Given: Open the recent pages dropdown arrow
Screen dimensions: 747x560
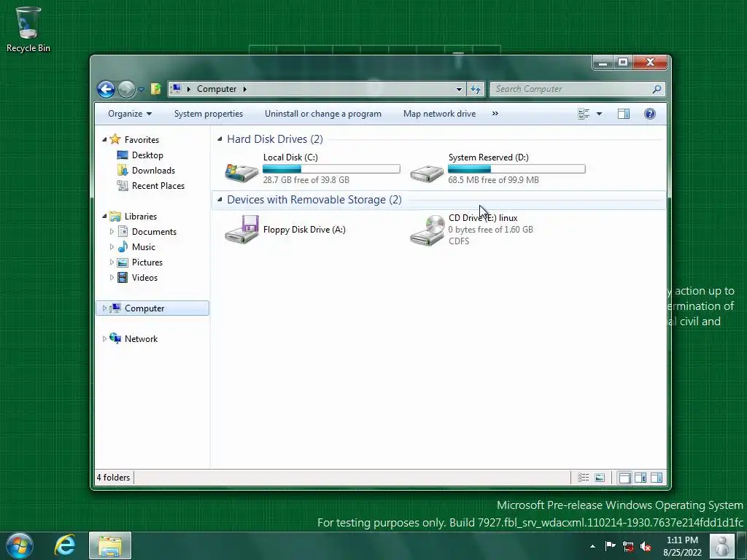Looking at the screenshot, I should 141,90.
